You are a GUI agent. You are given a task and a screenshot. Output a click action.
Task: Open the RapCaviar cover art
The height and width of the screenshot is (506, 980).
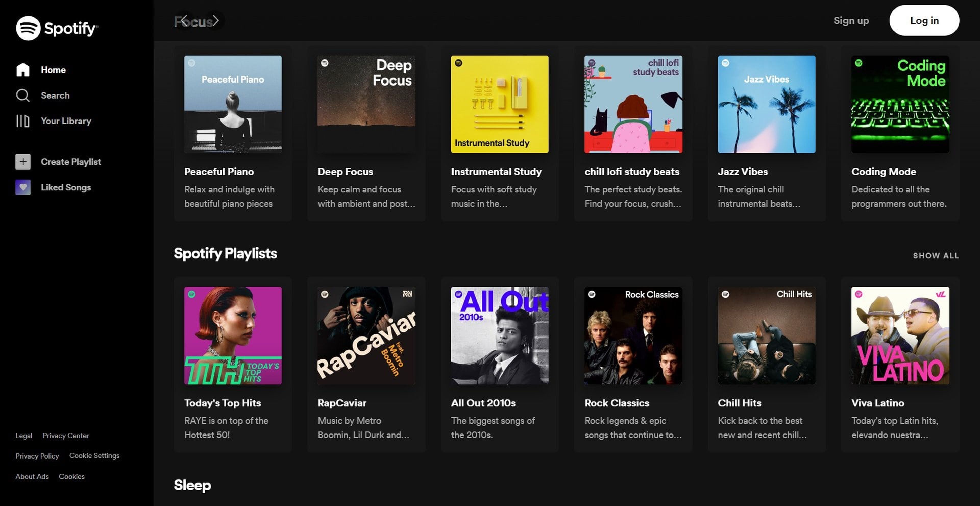coord(366,335)
